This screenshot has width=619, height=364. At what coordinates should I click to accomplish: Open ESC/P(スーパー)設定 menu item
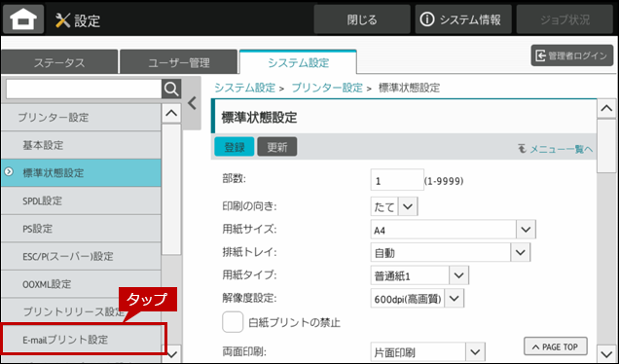tap(81, 256)
